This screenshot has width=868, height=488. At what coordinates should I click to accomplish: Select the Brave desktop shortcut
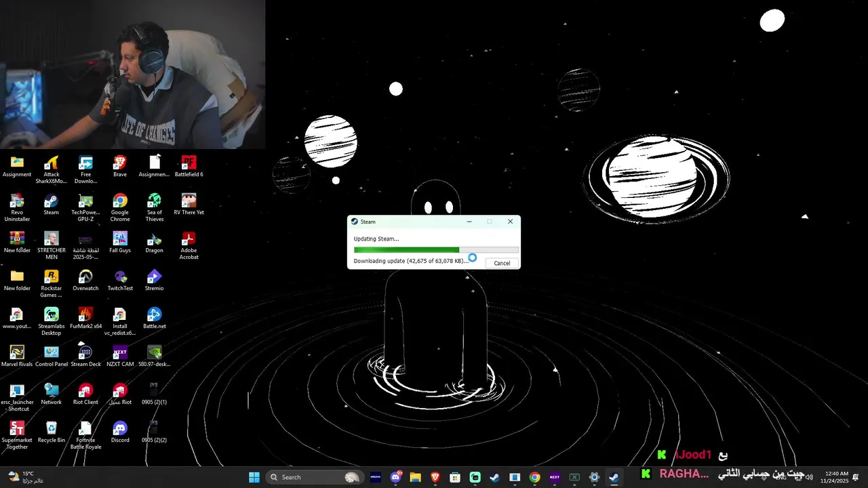[x=120, y=167]
